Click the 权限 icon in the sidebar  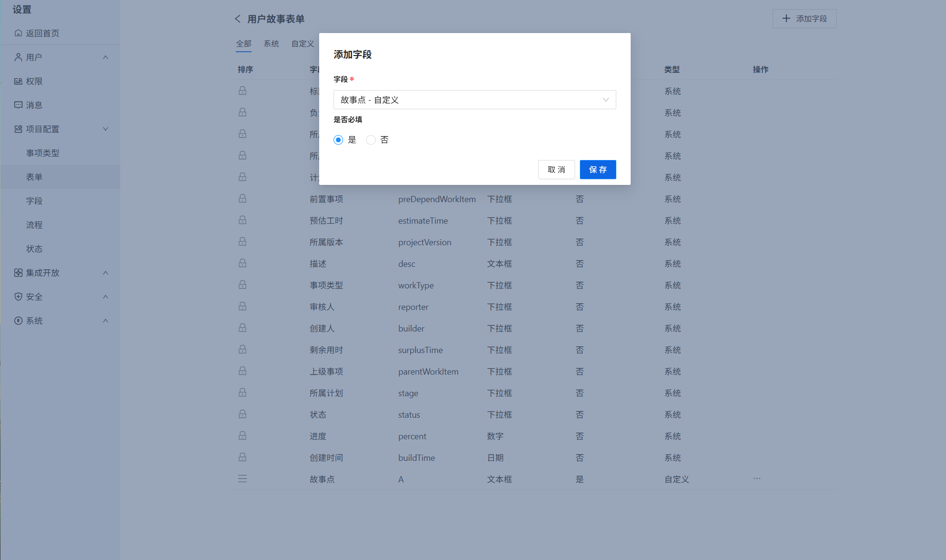pos(18,81)
